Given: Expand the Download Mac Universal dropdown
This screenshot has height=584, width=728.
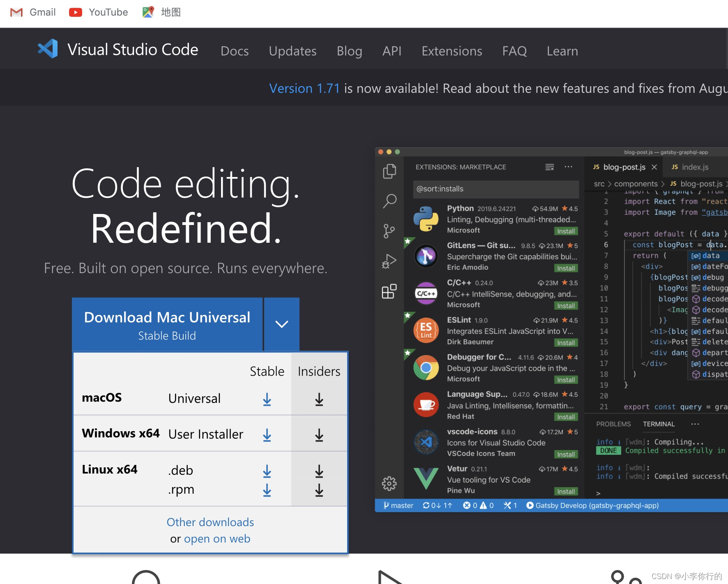Looking at the screenshot, I should coord(281,324).
